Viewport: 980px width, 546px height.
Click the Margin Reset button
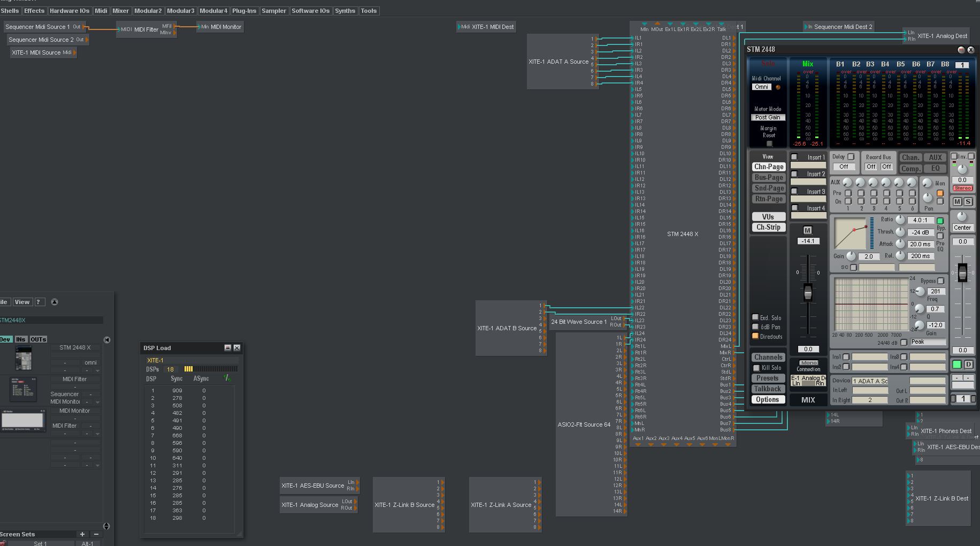769,143
